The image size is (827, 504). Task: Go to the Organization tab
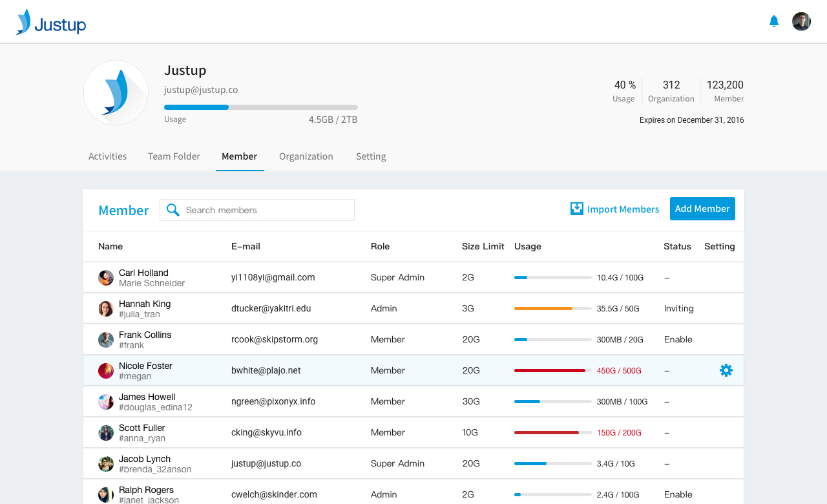point(306,156)
